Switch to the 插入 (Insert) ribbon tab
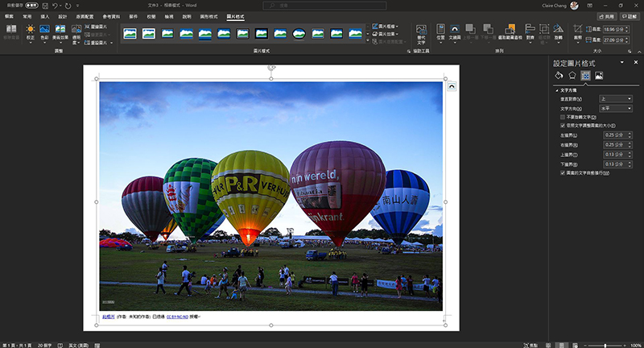The image size is (644, 348). pyautogui.click(x=44, y=16)
